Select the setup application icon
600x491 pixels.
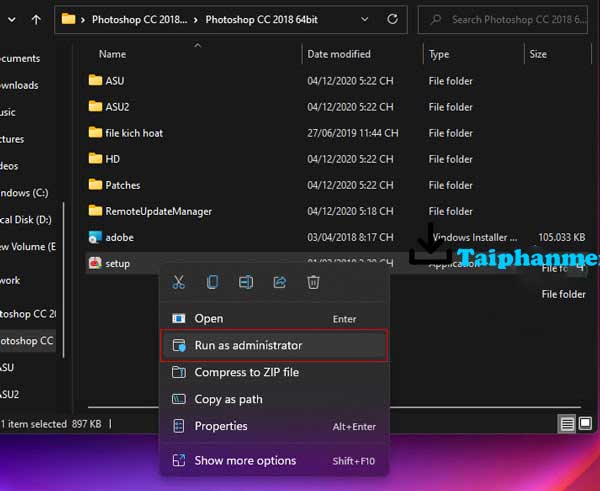(95, 263)
